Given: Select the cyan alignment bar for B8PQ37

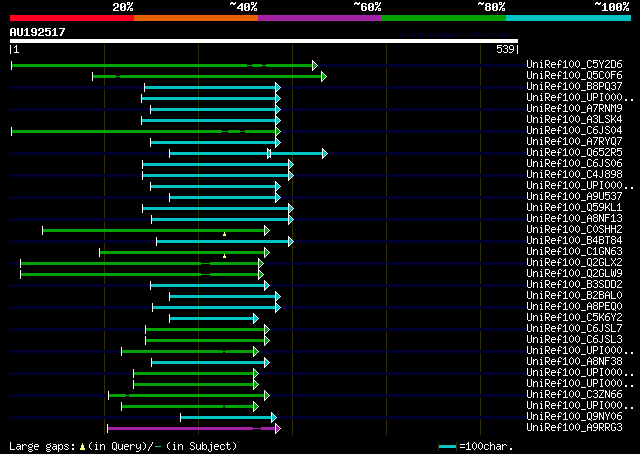Looking at the screenshot, I should [211, 87].
